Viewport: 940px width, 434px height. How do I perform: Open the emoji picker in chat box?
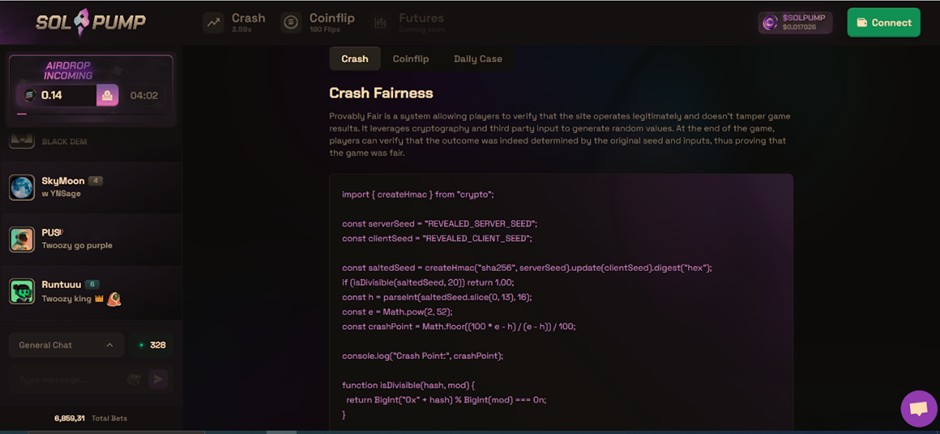coord(134,379)
